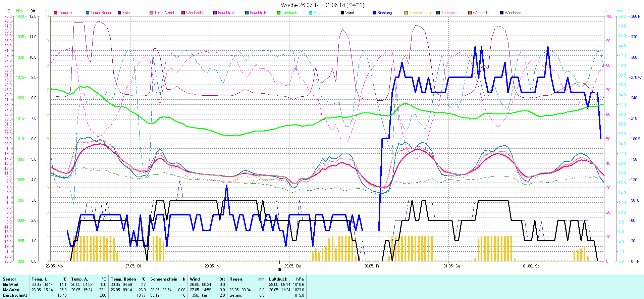644x299 pixels.
Task: Select the Windchill X legend label
Action: click(x=195, y=13)
